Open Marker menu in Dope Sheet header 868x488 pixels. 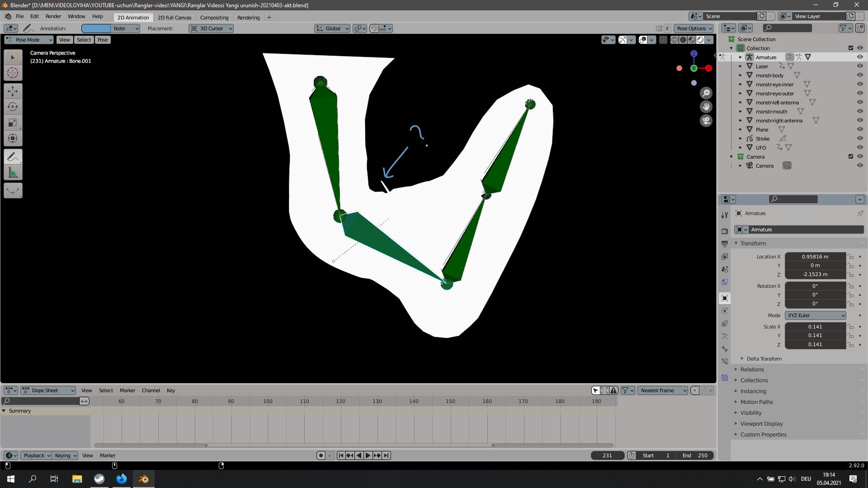[127, 390]
